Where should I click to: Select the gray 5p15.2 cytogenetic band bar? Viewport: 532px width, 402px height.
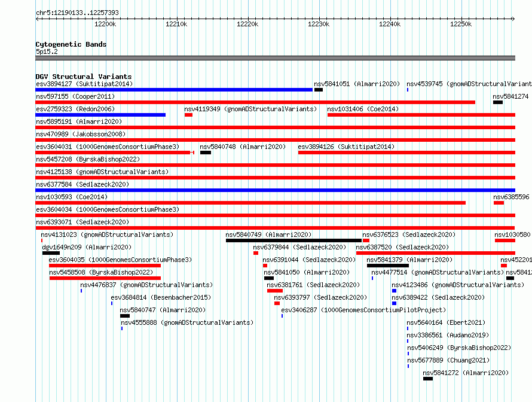tap(276, 58)
